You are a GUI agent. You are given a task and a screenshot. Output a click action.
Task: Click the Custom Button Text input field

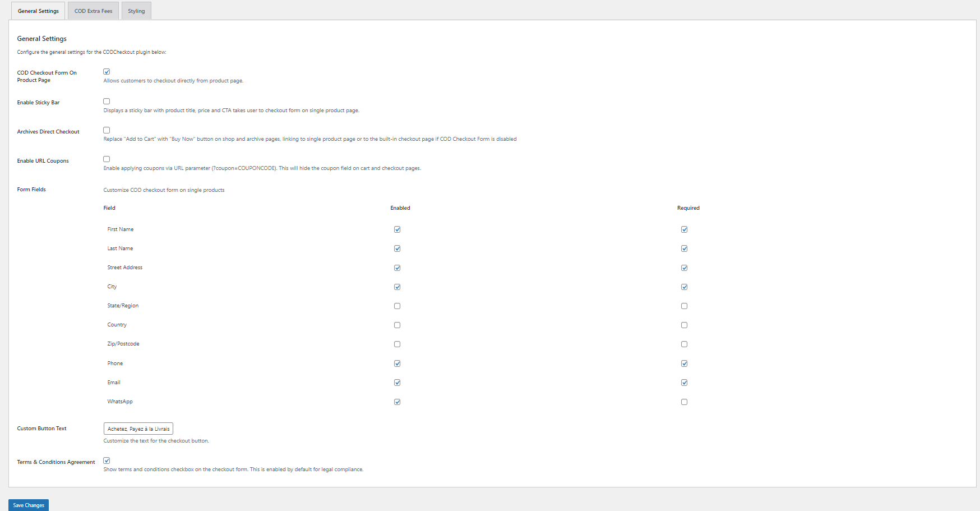138,429
